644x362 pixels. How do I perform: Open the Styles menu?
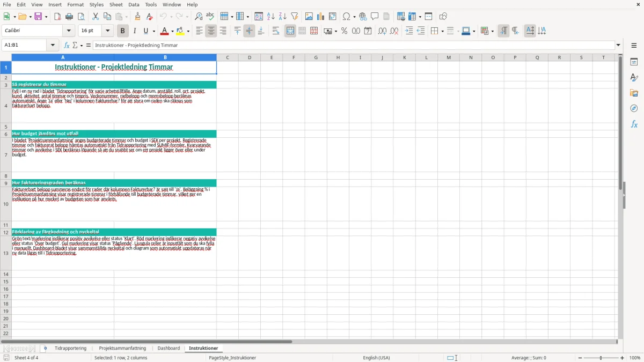(x=97, y=4)
